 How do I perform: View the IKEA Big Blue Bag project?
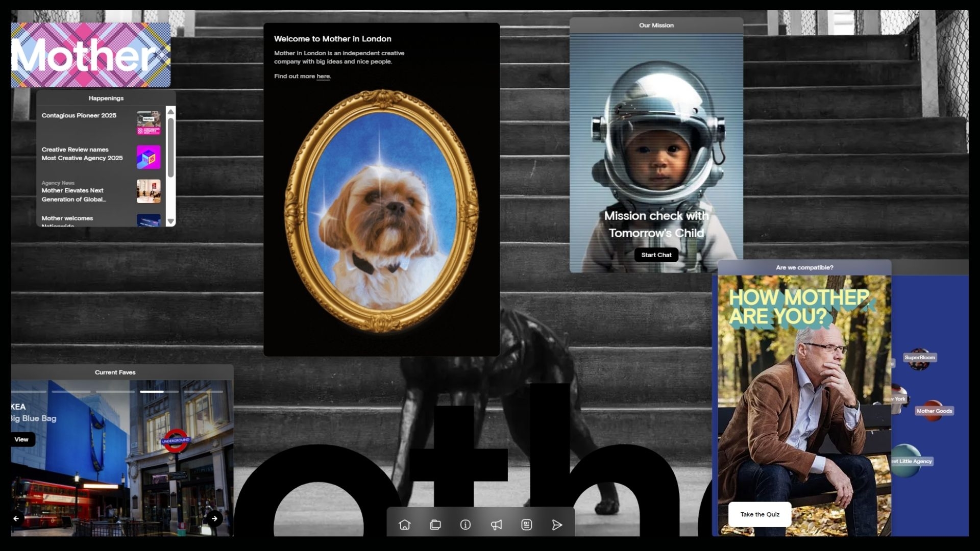point(22,439)
